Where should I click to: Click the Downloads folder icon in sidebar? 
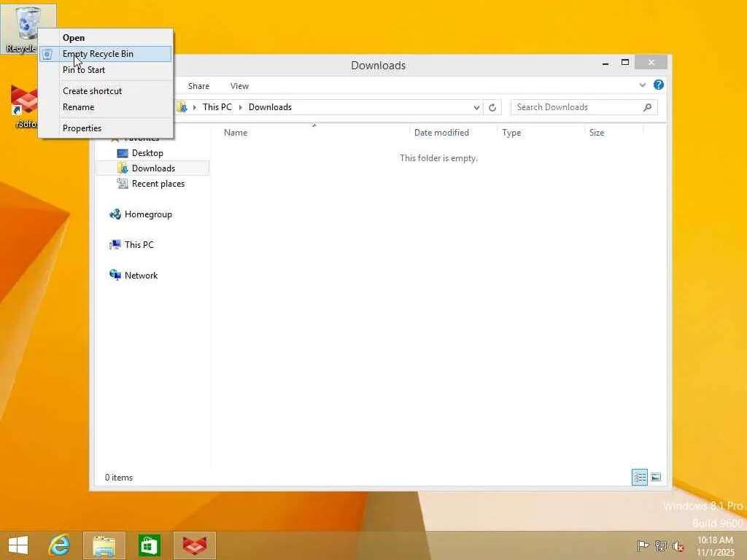[123, 168]
